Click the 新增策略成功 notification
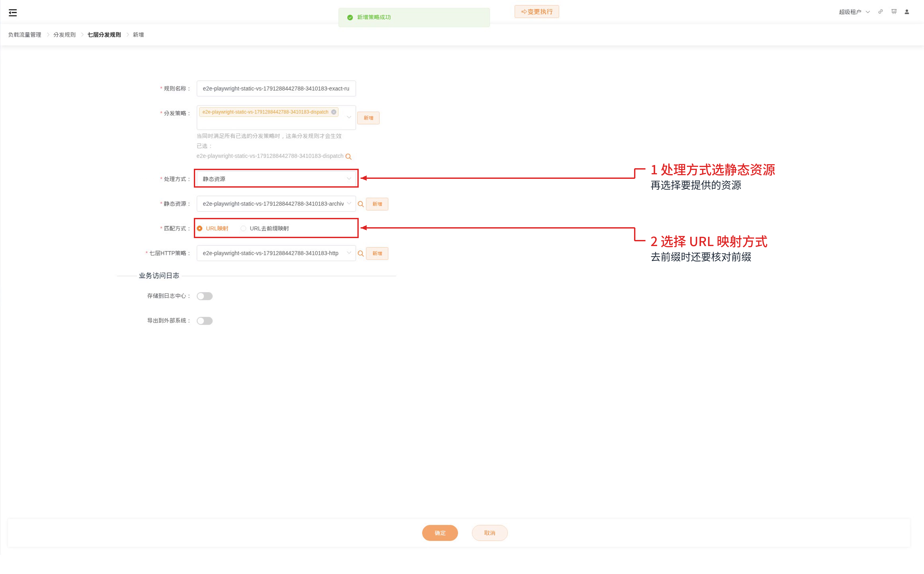The width and height of the screenshot is (924, 574). (x=414, y=18)
